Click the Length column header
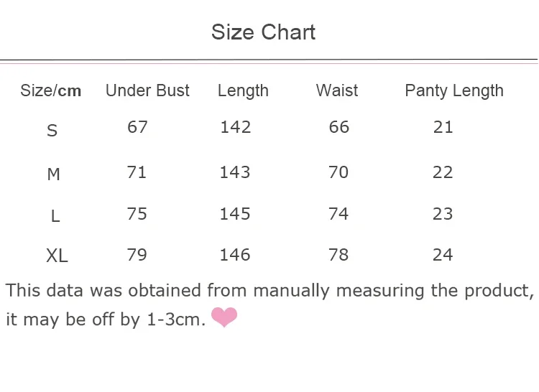 click(243, 91)
